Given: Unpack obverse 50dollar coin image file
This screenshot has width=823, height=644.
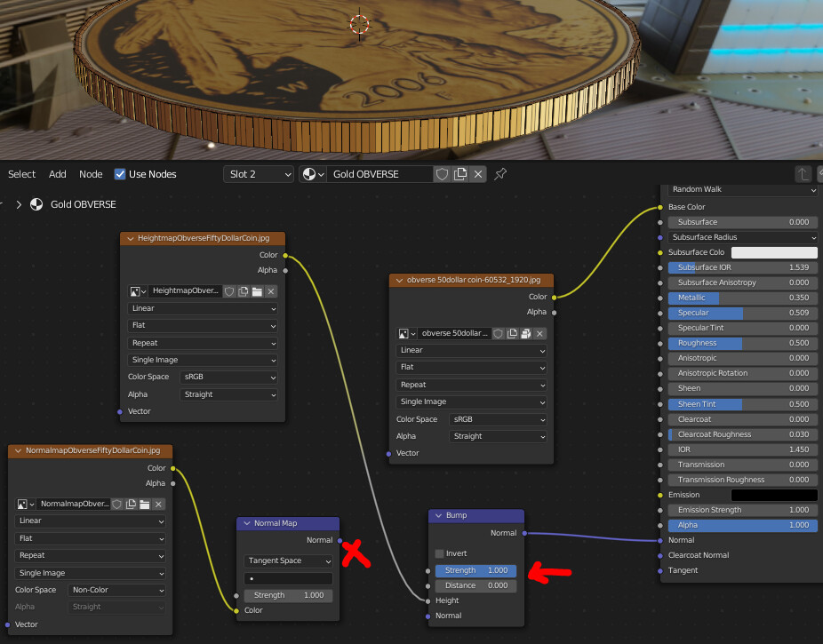Looking at the screenshot, I should [x=525, y=333].
